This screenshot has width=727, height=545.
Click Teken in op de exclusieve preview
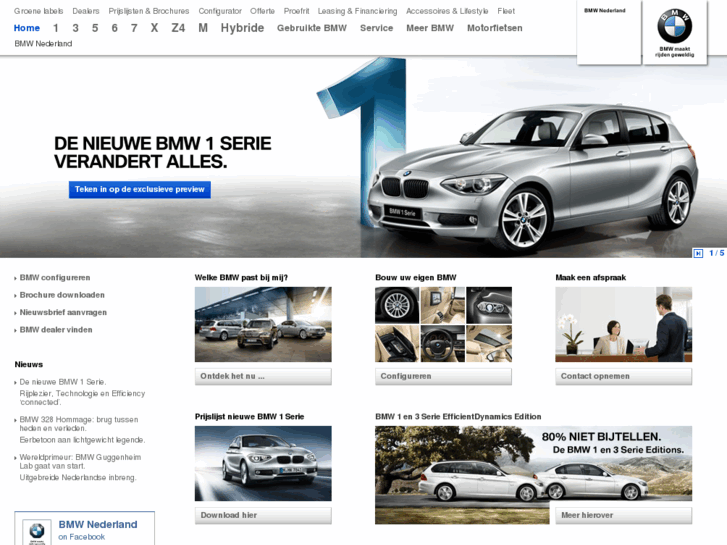click(140, 190)
